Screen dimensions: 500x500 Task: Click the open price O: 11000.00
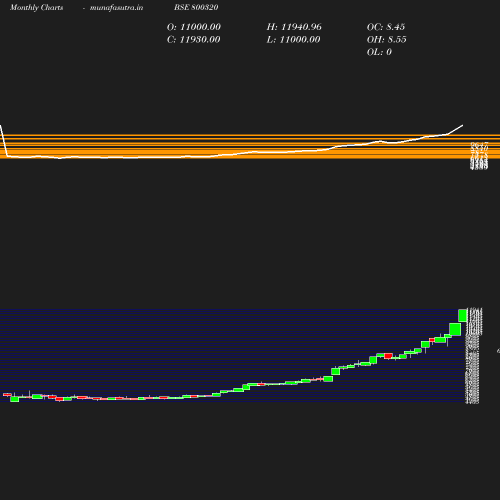194,27
